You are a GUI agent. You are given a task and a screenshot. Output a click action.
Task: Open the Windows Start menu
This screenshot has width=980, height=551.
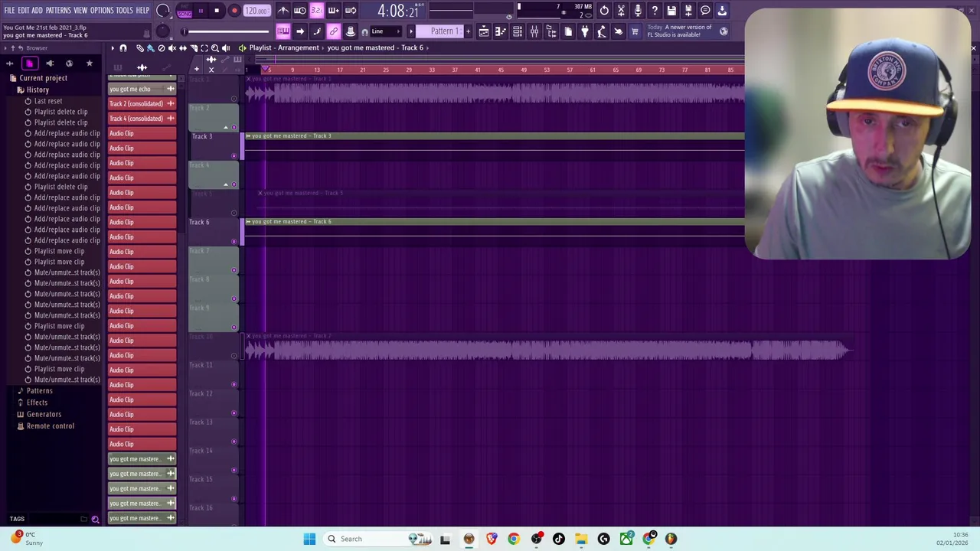[309, 539]
